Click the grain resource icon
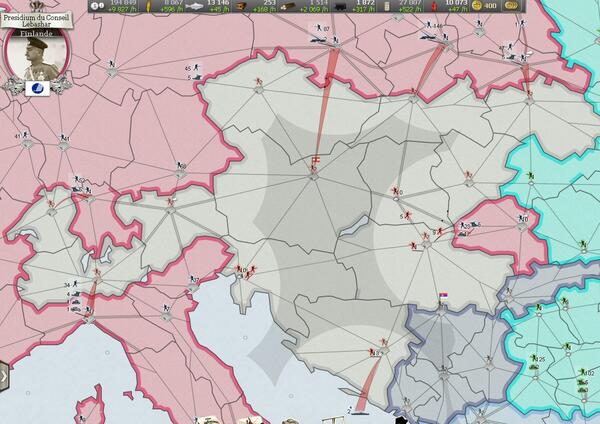This screenshot has height=424, width=600. click(149, 6)
